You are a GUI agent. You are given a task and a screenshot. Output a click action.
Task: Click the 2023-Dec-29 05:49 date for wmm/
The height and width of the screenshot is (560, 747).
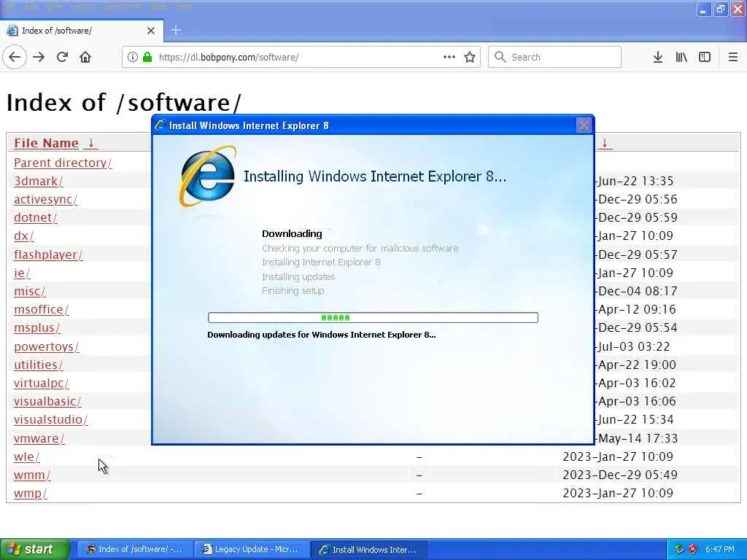click(x=620, y=475)
